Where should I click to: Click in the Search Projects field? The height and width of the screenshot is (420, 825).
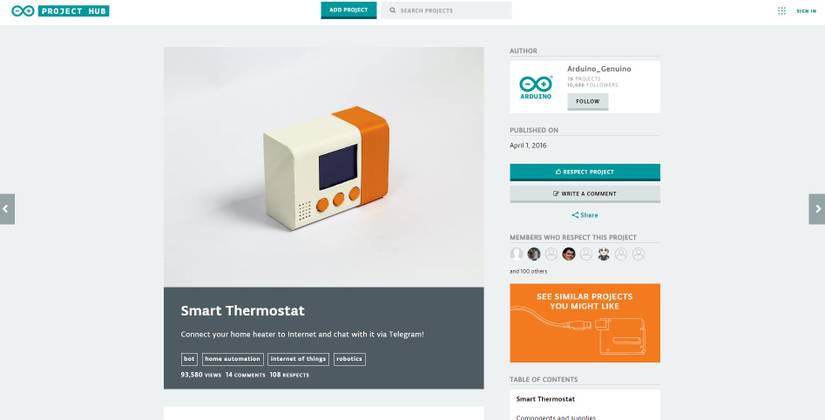447,10
